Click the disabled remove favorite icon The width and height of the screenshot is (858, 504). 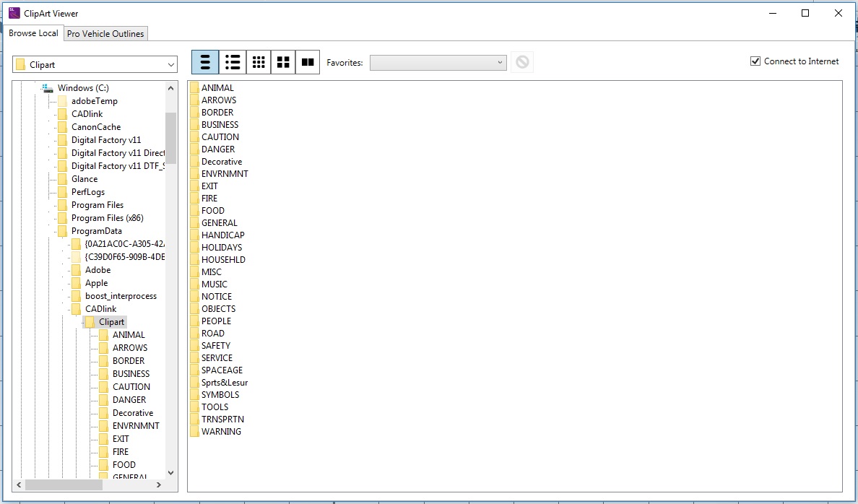click(522, 63)
